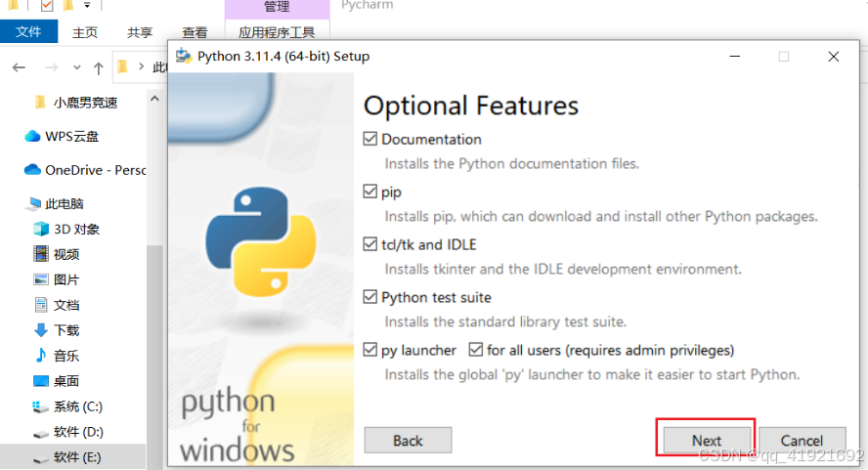Toggle tcl/tk and IDLE checkbox
Viewport: 868px width, 470px height.
coord(370,243)
